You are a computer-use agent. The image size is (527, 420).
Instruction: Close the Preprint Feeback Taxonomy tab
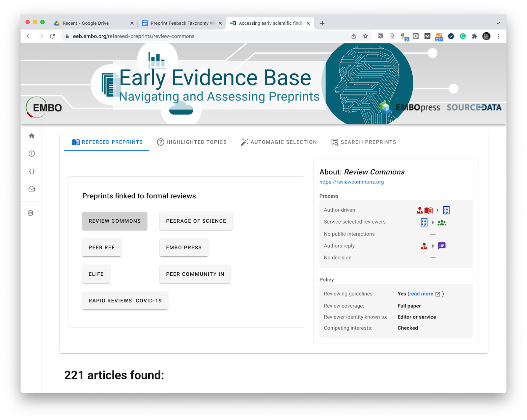tap(220, 23)
